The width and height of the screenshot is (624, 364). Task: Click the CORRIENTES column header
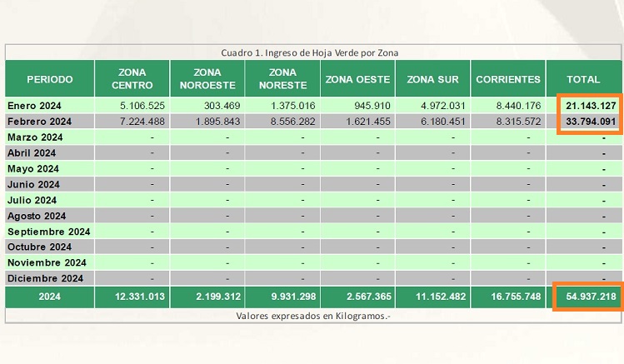pyautogui.click(x=507, y=79)
